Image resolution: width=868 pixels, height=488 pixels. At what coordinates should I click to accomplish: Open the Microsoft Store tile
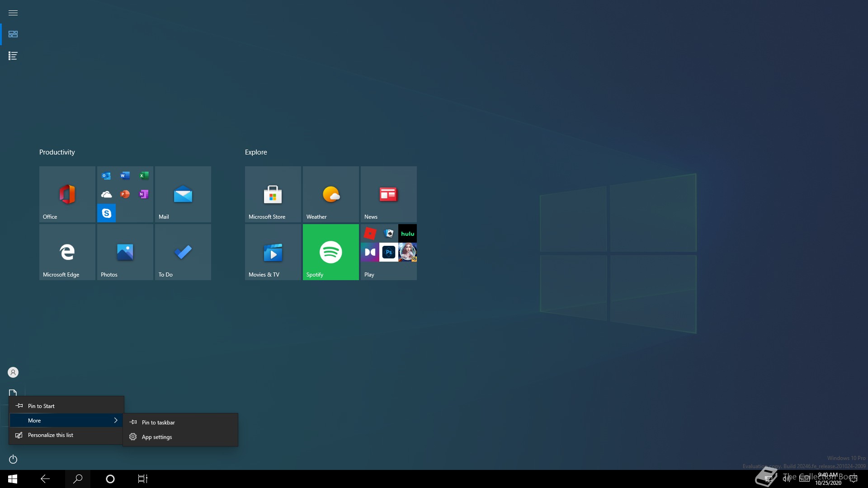click(x=273, y=194)
